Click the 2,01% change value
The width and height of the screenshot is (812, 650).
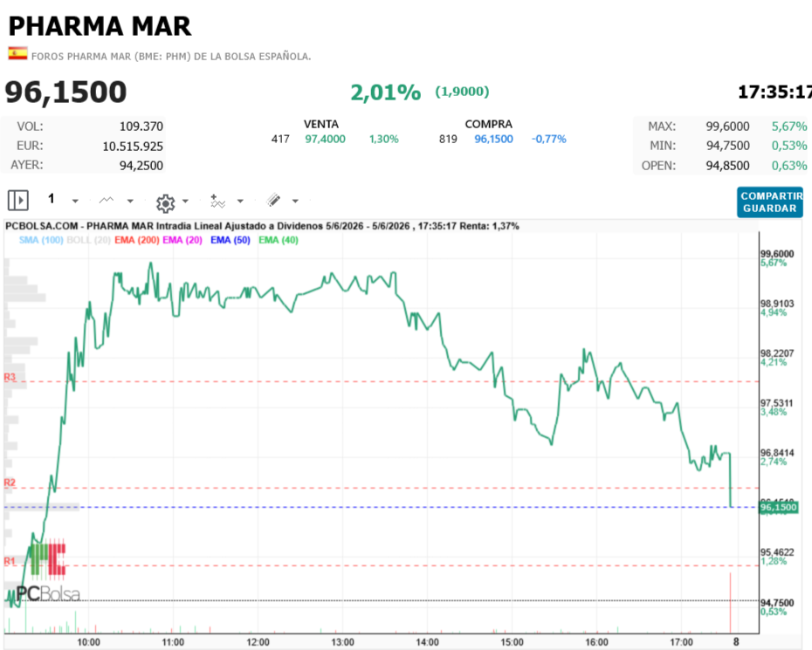[386, 92]
